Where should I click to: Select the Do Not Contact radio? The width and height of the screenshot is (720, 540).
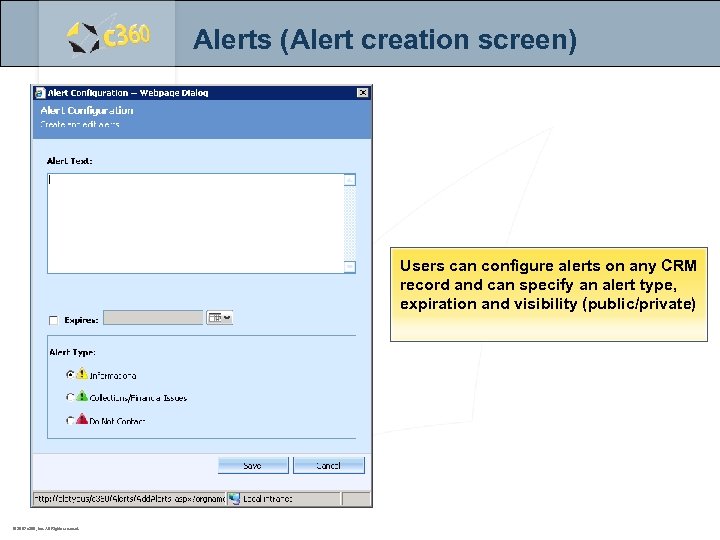[x=70, y=420]
